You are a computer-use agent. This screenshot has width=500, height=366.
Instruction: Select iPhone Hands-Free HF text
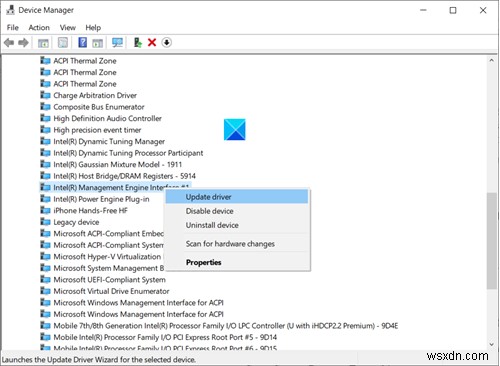point(90,210)
